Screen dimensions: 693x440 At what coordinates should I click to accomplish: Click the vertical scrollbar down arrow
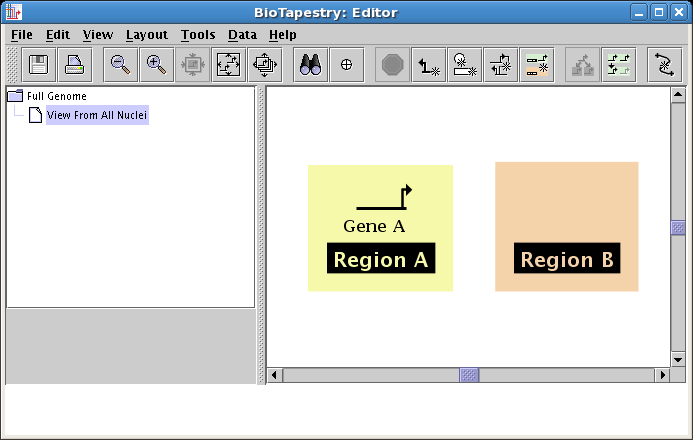point(677,358)
